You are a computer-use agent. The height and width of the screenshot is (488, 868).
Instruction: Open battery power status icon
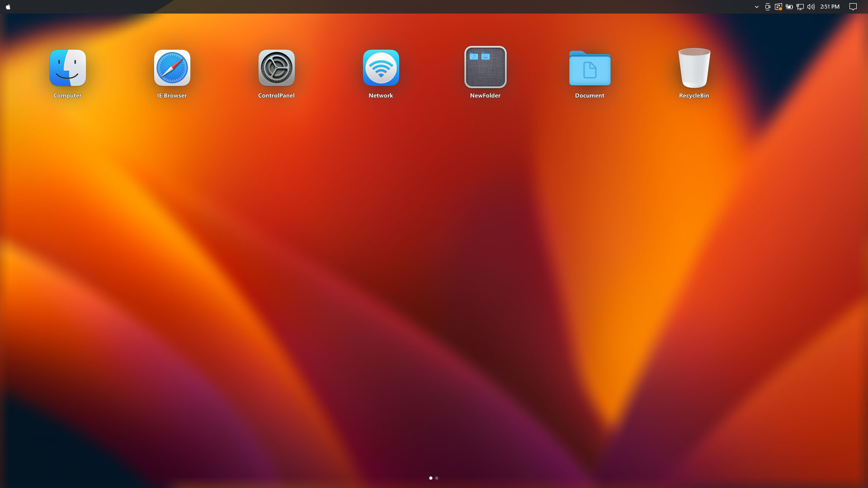click(x=789, y=7)
